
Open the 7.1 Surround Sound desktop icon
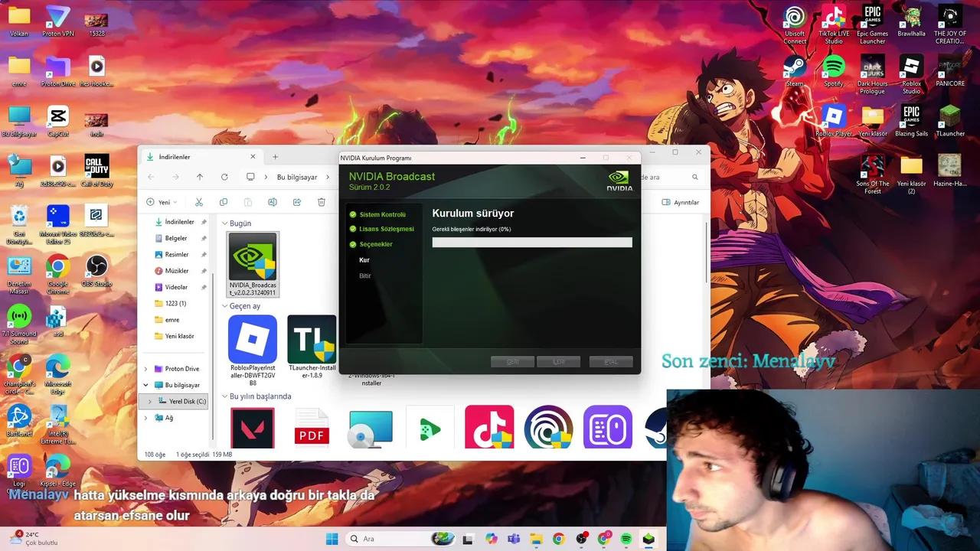tap(19, 324)
